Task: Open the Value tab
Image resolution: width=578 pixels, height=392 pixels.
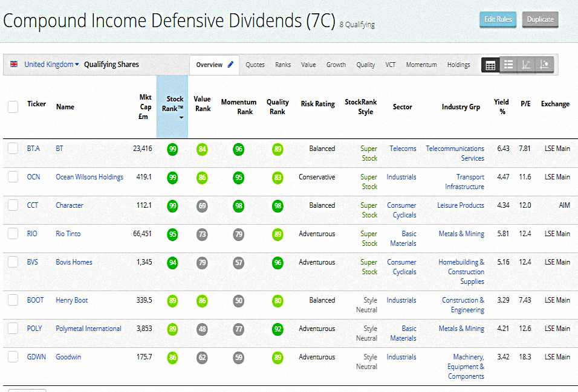Action: tap(308, 65)
